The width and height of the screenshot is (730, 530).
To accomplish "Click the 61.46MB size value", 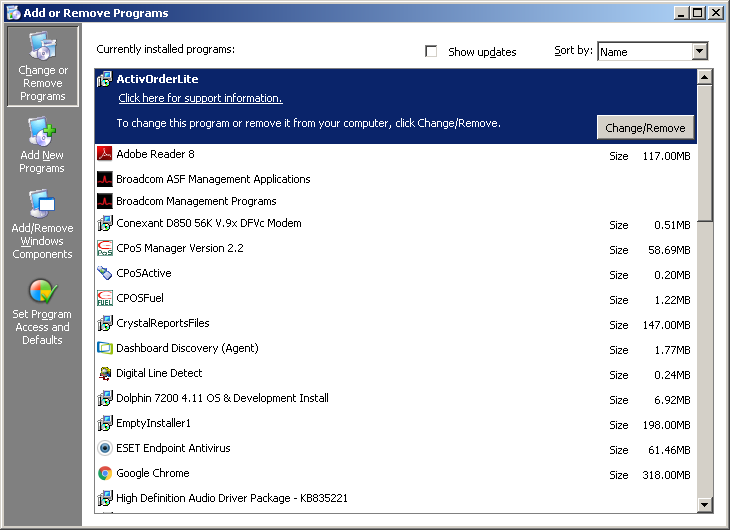I will 669,450.
